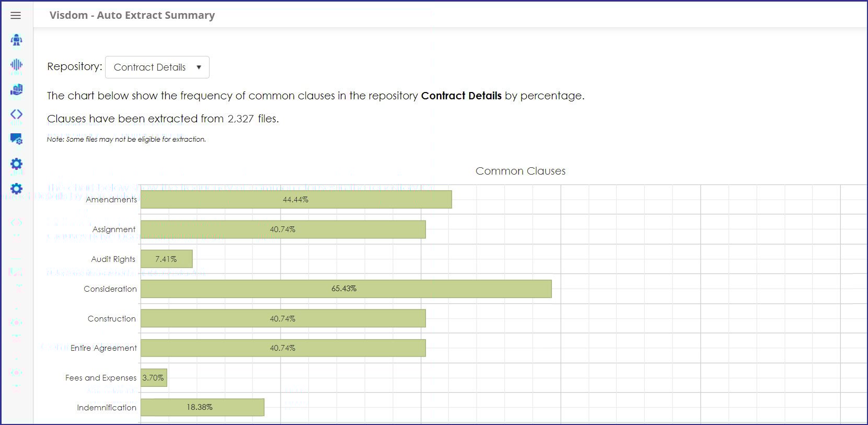This screenshot has height=425, width=868.
Task: Select the Assignment 40.74% bar
Action: click(x=283, y=229)
